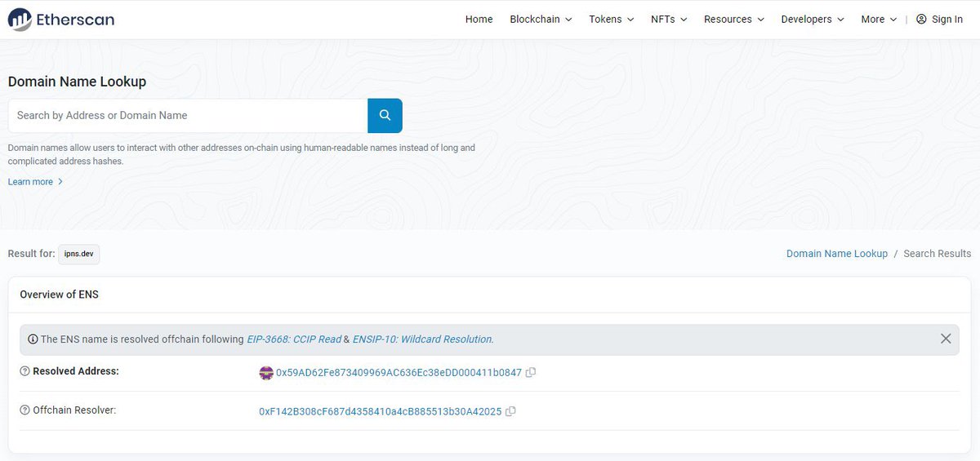Viewport: 980px width, 461px height.
Task: Open resolved address 0x59AD62Fe...0847
Action: [x=399, y=373]
